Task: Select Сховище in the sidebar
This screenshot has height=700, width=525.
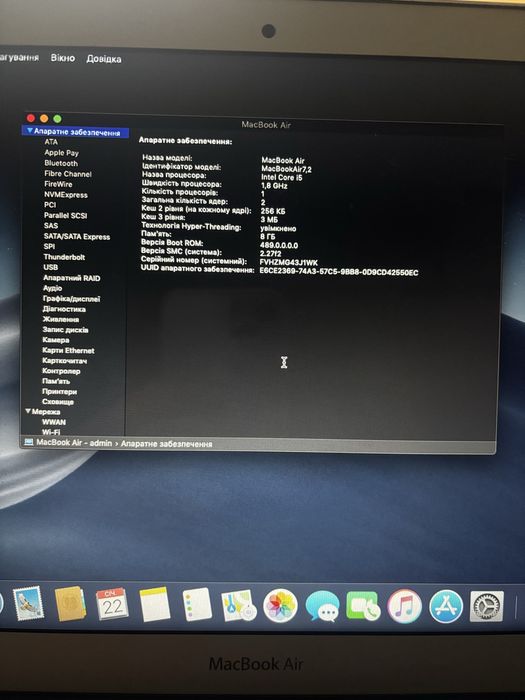Action: pyautogui.click(x=58, y=402)
